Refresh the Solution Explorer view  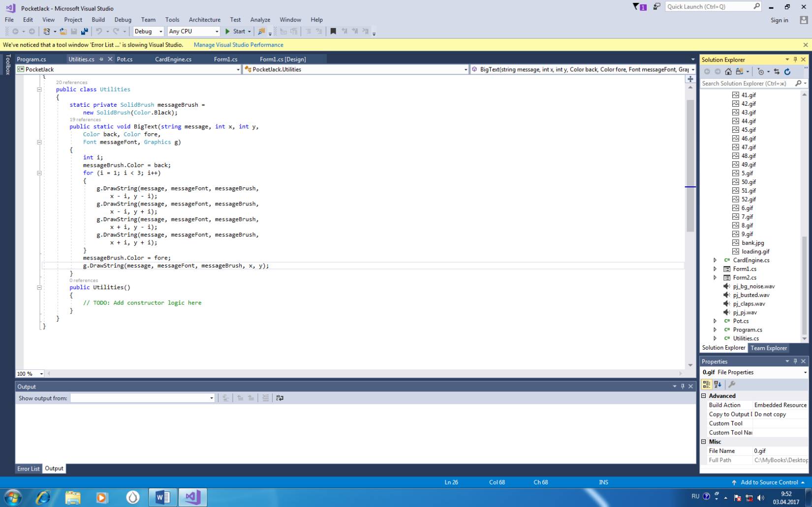click(x=787, y=72)
